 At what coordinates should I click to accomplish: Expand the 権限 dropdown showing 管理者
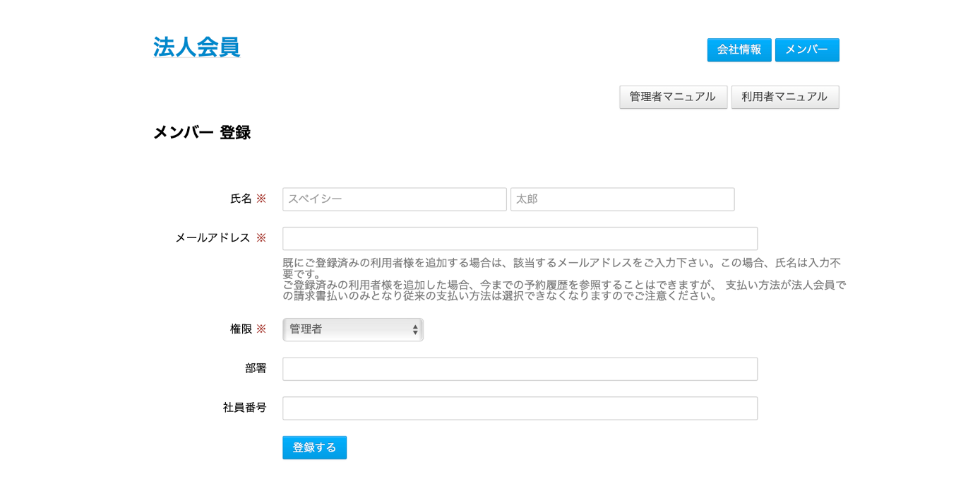point(352,329)
